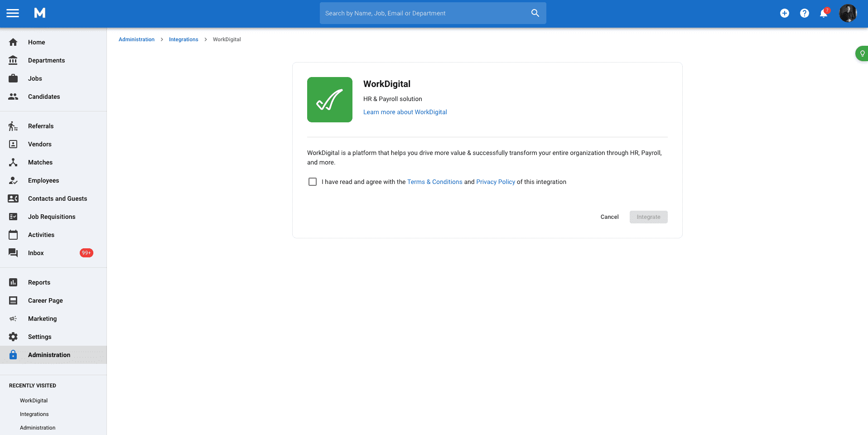Open the user profile avatar
Image resolution: width=868 pixels, height=435 pixels.
(848, 13)
